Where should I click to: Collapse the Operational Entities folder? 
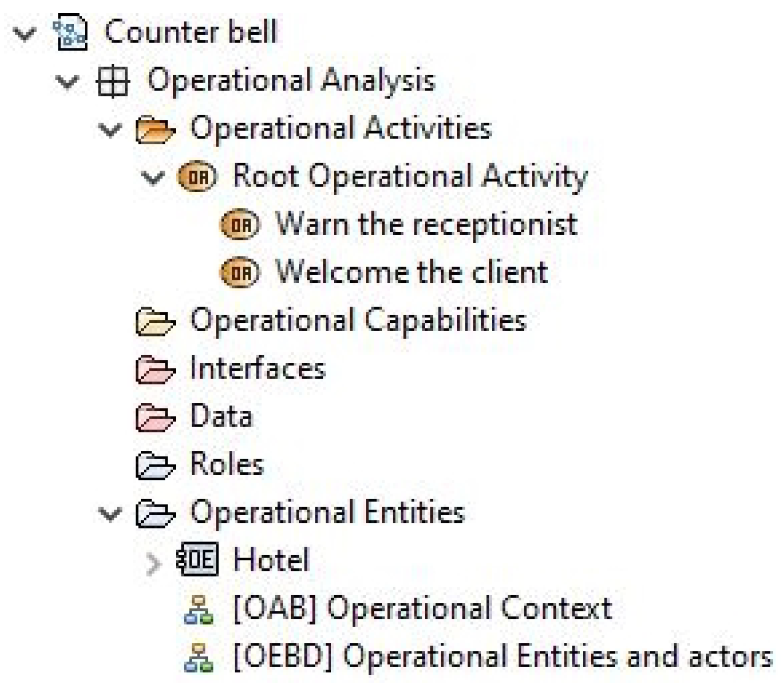point(110,513)
